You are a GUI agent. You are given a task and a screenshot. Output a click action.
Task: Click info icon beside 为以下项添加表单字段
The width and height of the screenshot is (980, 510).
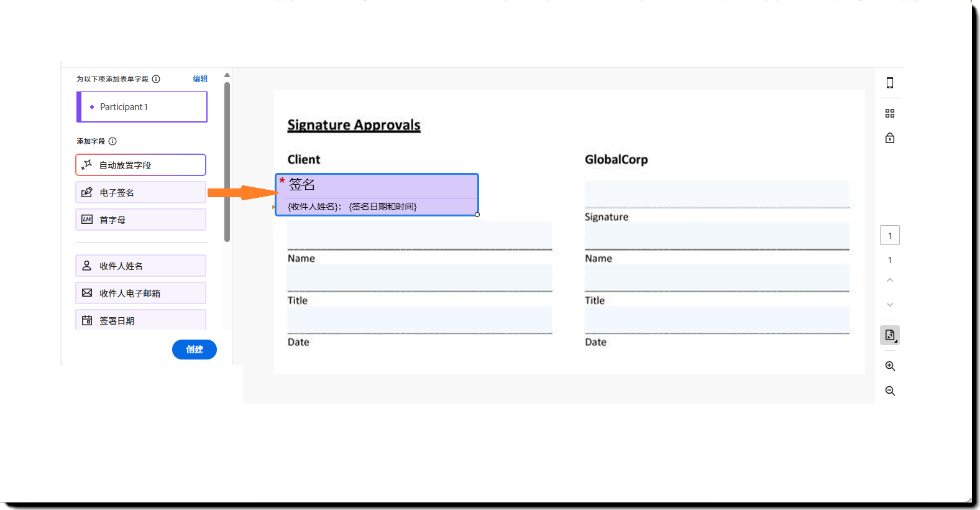[x=156, y=79]
